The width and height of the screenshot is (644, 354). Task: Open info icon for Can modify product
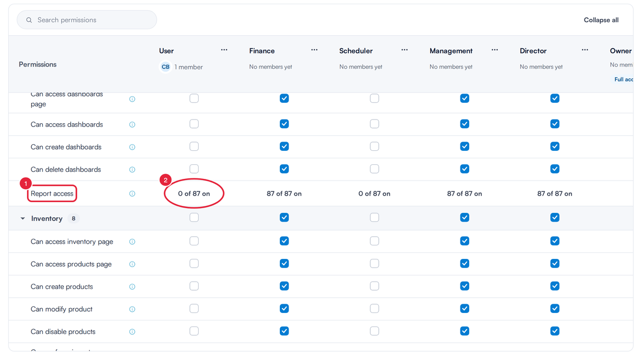[x=132, y=310]
